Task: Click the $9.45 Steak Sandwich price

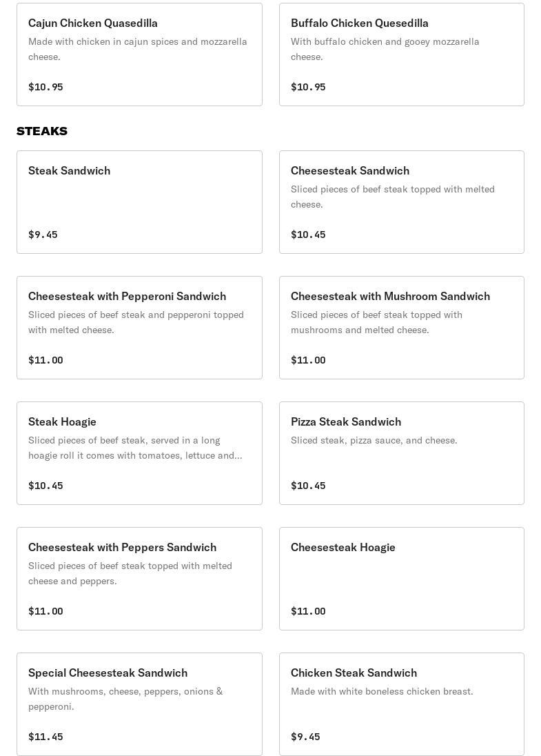Action: [43, 235]
